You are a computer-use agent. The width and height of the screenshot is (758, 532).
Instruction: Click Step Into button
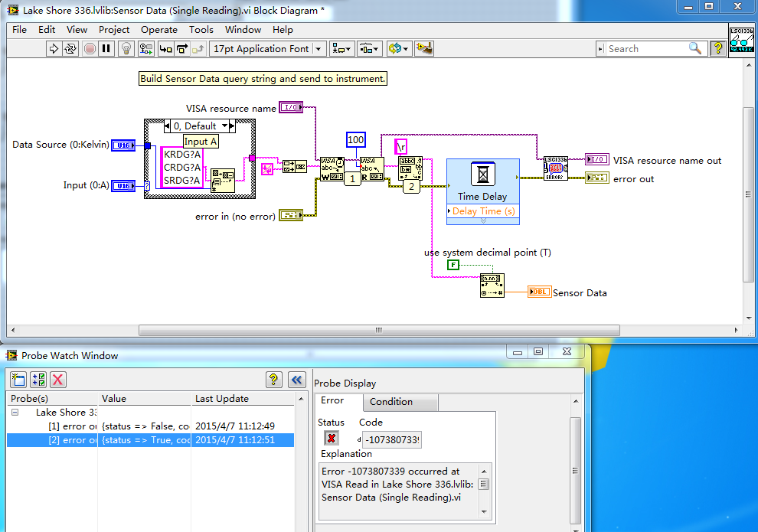pos(166,49)
